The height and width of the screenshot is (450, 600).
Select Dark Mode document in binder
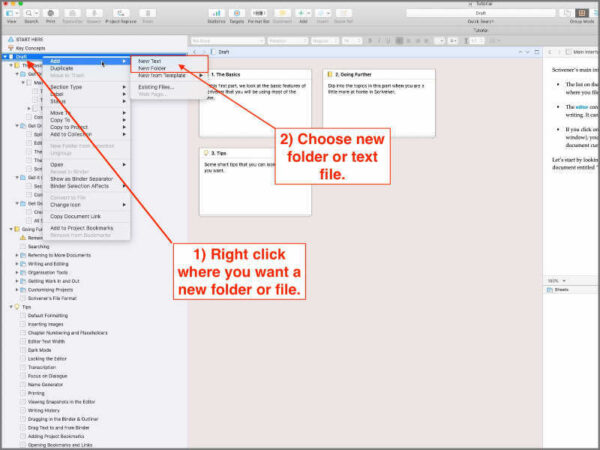(39, 350)
